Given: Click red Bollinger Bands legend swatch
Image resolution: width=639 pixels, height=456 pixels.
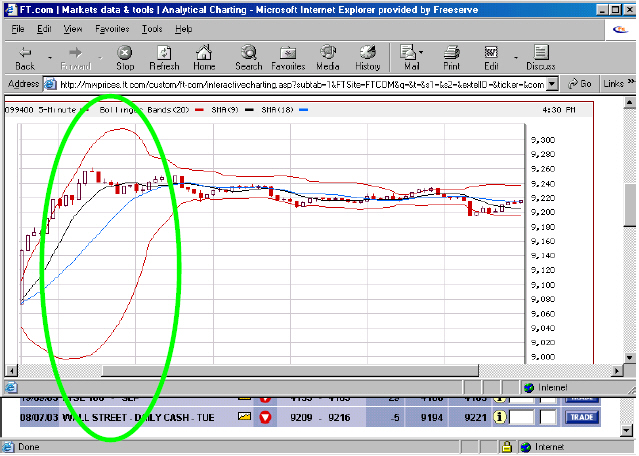Looking at the screenshot, I should click(x=199, y=110).
